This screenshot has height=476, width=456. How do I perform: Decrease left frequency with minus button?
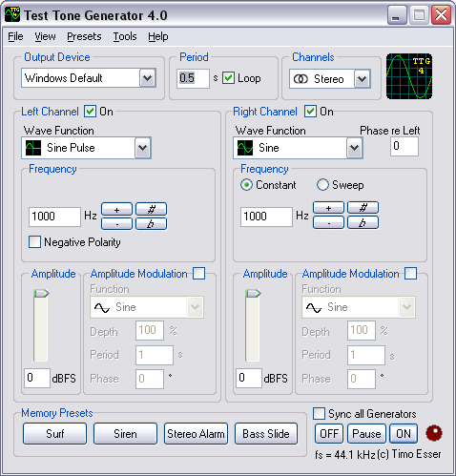coord(116,224)
